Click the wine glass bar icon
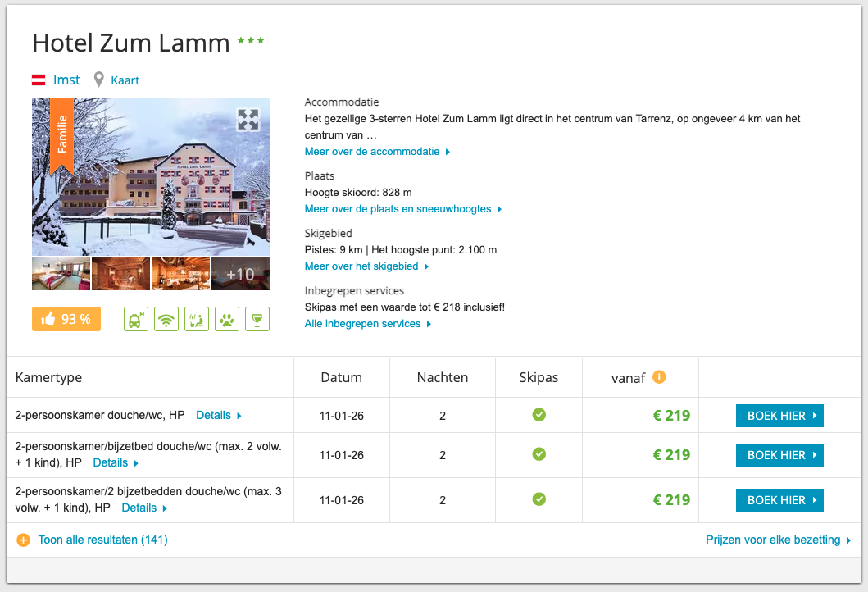Viewport: 868px width, 592px height. (x=257, y=319)
